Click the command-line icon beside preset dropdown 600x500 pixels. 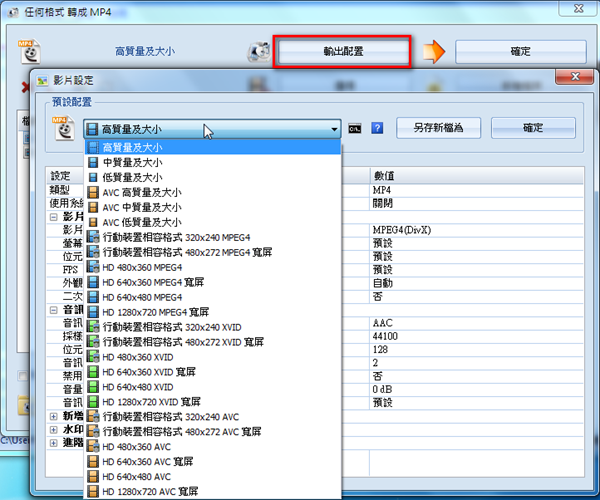click(x=355, y=129)
